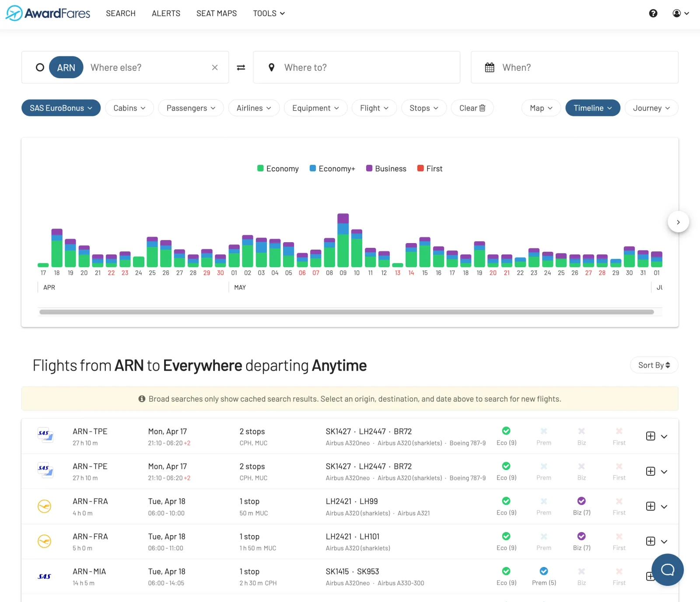Click ARN-MIA route text
700x602 pixels.
point(89,571)
